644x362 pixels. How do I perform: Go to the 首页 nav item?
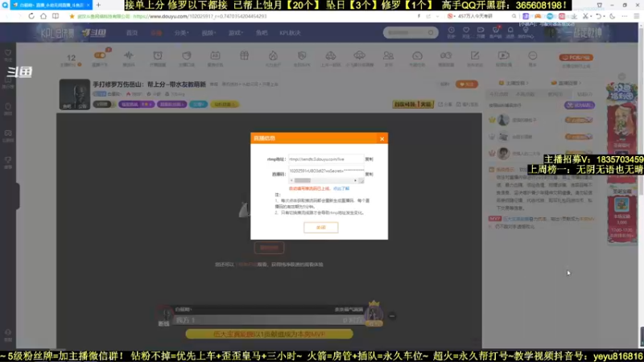[132, 33]
